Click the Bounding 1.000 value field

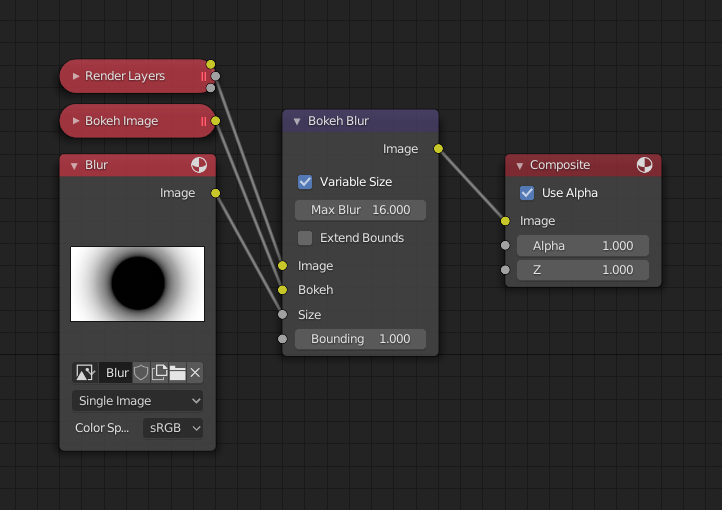tap(360, 339)
